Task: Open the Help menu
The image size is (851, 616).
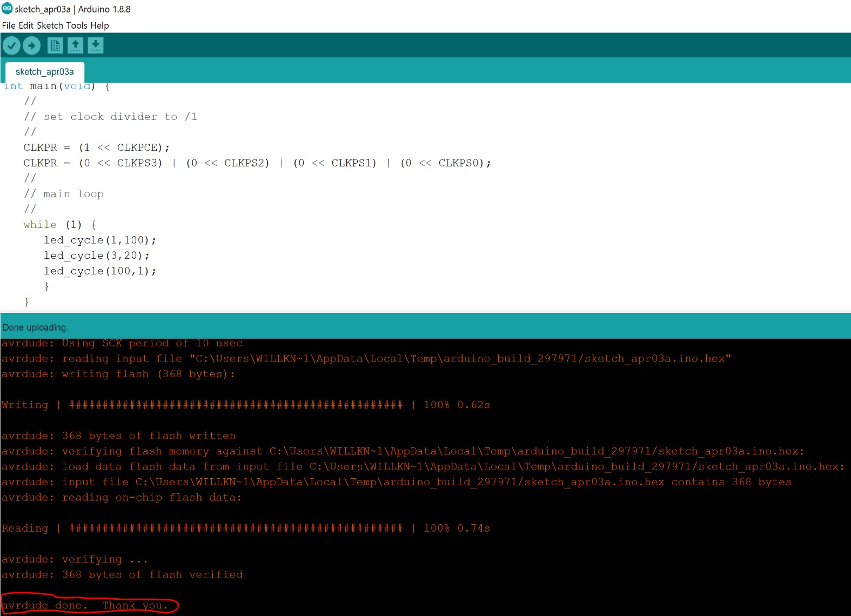Action: tap(99, 25)
